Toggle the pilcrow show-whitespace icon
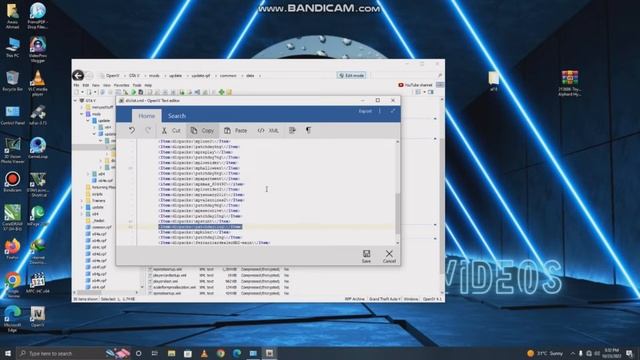 pos(308,130)
